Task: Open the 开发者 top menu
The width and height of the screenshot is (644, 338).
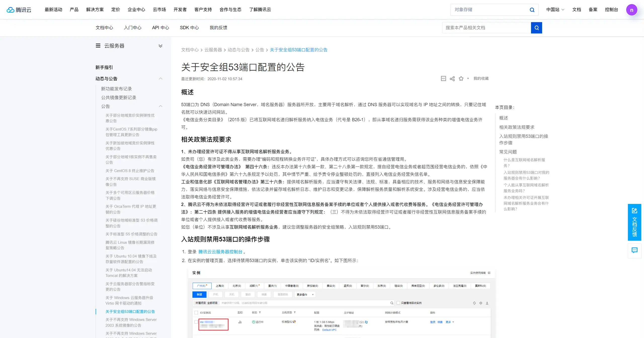Action: click(x=180, y=10)
